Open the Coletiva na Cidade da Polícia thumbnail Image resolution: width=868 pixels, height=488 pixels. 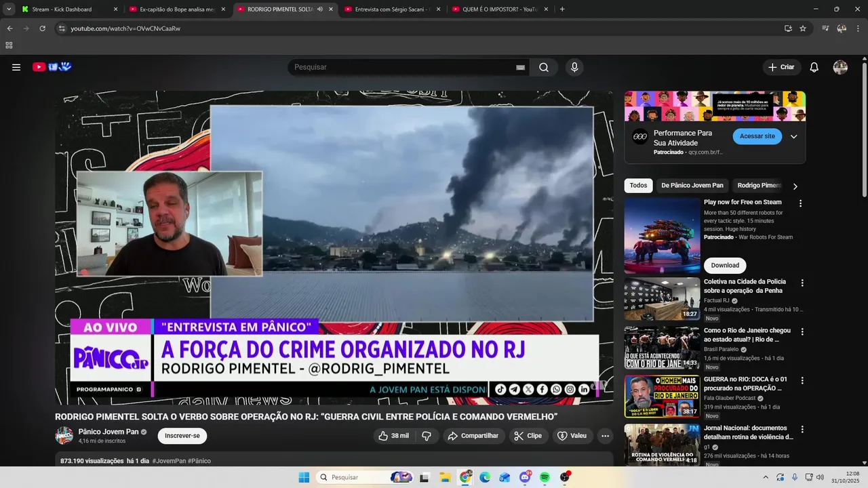(662, 299)
